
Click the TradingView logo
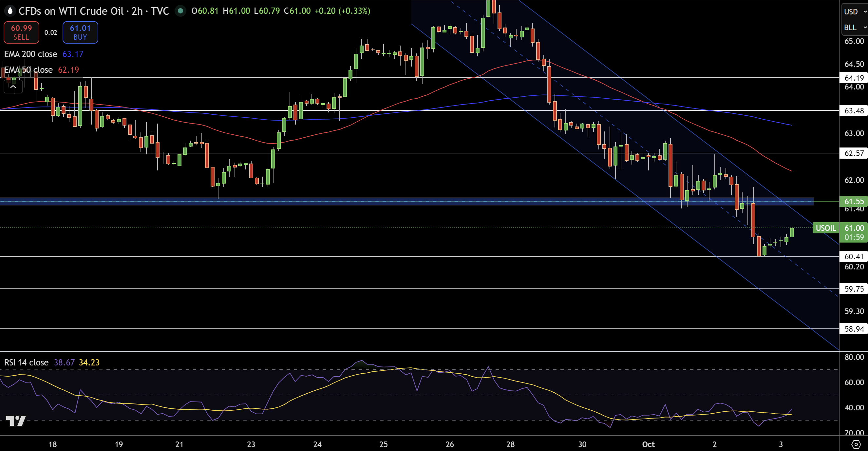[x=16, y=420]
